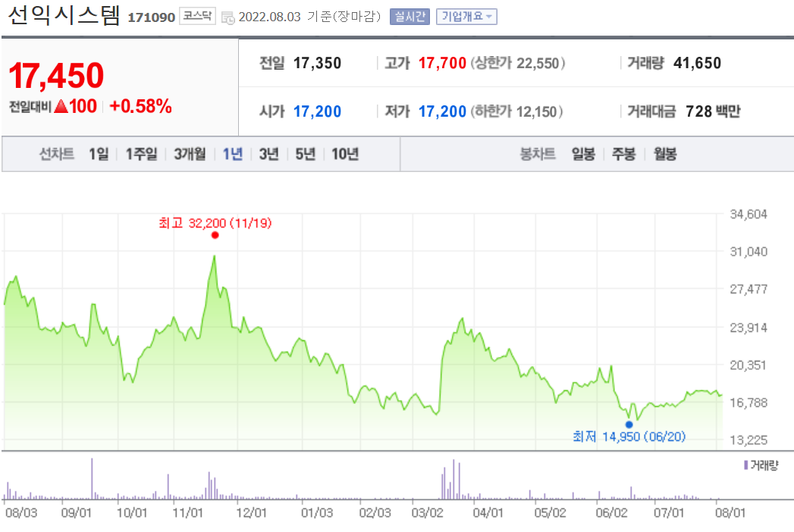This screenshot has height=532, width=794.
Task: Open the 주봉 weekly candle chart
Action: click(624, 154)
